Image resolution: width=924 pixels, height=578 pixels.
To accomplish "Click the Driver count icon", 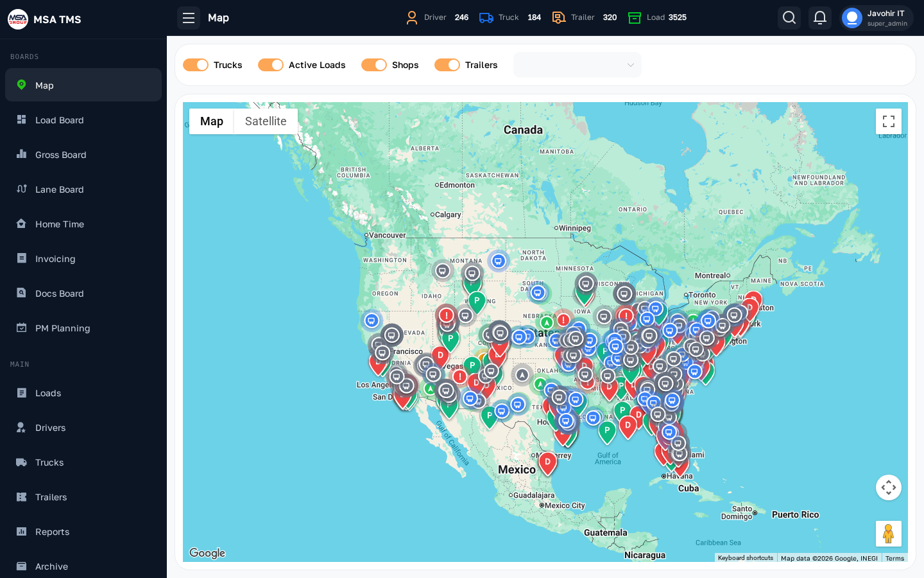I will 412,18.
